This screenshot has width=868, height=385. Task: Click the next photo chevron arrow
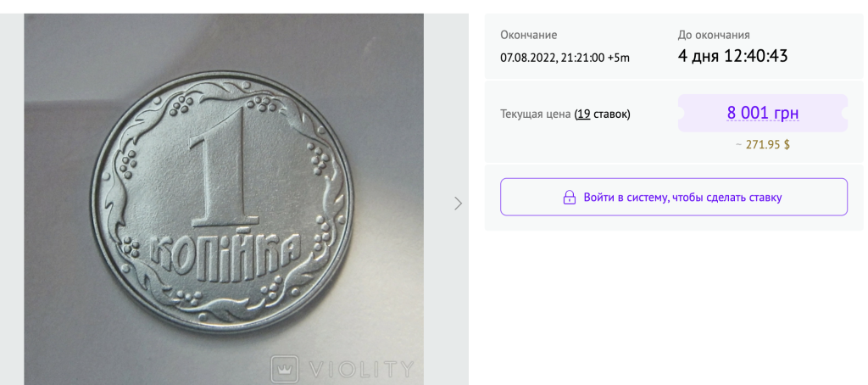(458, 204)
